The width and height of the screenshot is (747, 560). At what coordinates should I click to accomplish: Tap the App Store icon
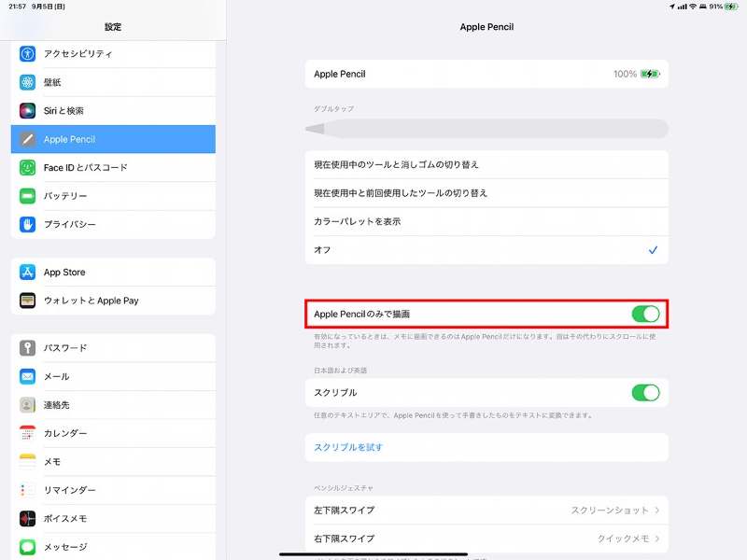tap(28, 273)
